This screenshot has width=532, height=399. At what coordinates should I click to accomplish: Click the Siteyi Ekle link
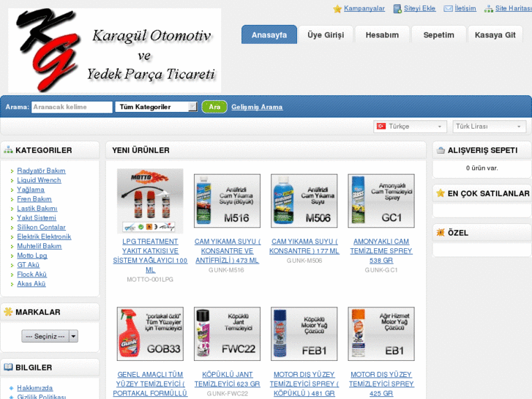420,9
